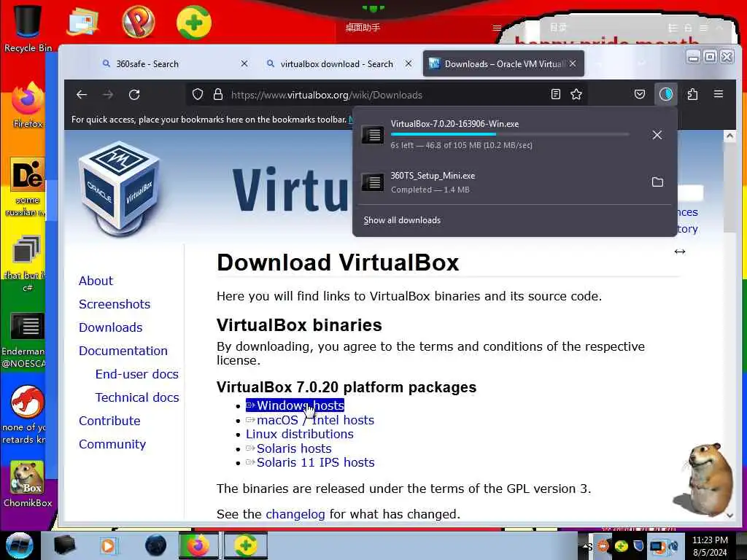Open End-user docs link
The width and height of the screenshot is (747, 560).
click(136, 374)
